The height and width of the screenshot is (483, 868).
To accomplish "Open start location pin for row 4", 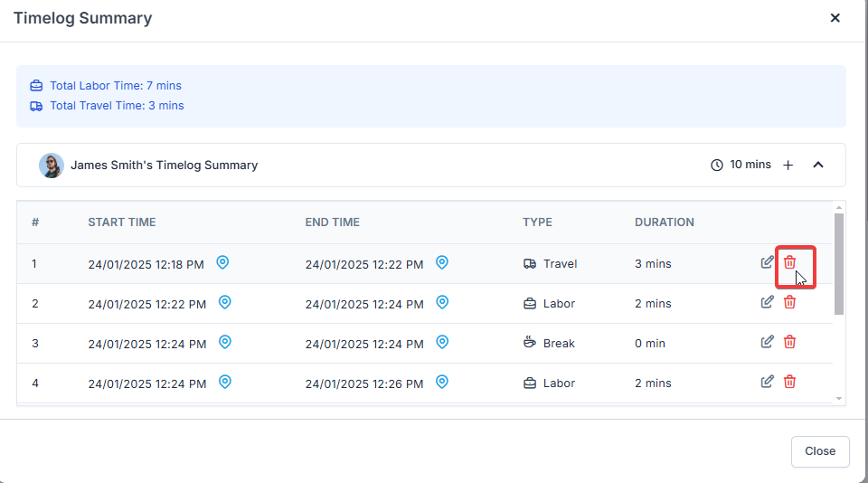I will tap(225, 382).
